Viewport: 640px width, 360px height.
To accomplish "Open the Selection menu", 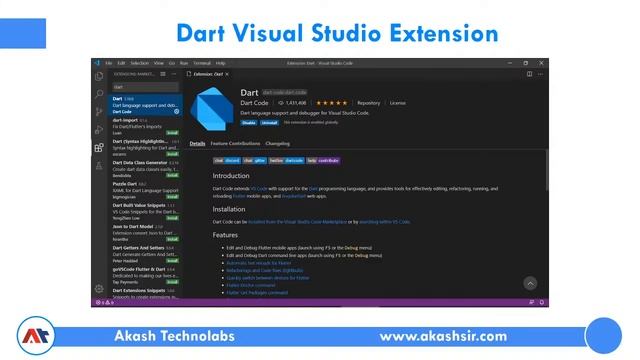I will 140,63.
